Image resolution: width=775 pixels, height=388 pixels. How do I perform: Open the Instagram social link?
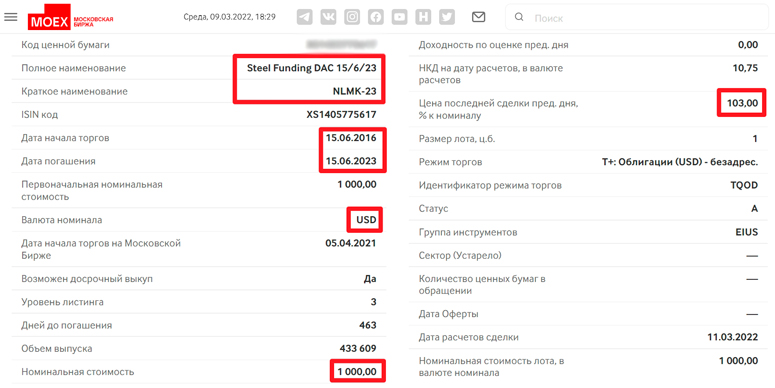tap(352, 17)
